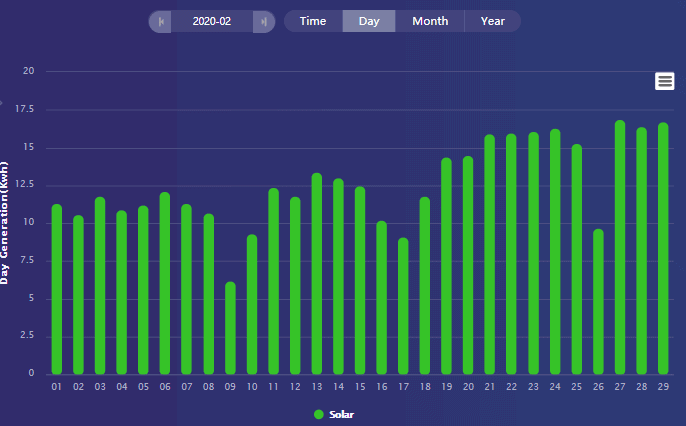Go to the previous month arrow
Image resolution: width=686 pixels, height=426 pixels.
coord(160,21)
